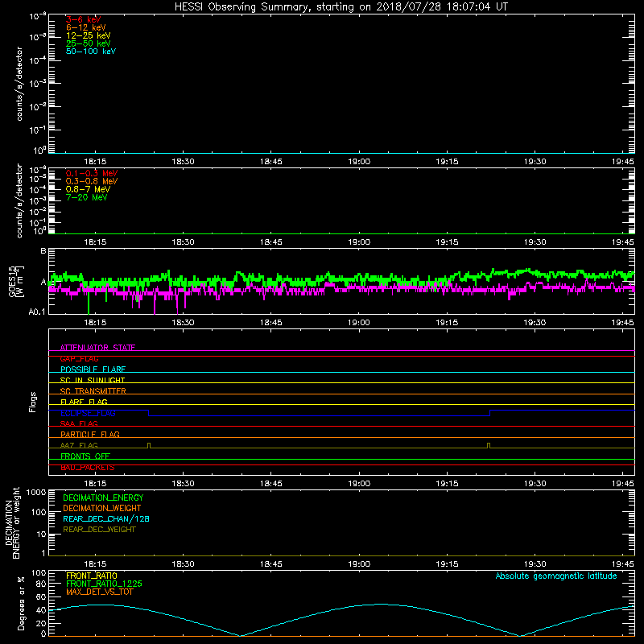This screenshot has height=644, width=644.
Task: Select the FRONTS_OFF flag label
Action: click(x=85, y=456)
